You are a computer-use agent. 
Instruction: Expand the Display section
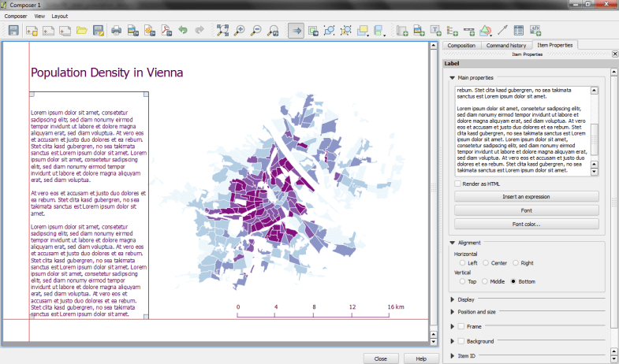tap(452, 299)
